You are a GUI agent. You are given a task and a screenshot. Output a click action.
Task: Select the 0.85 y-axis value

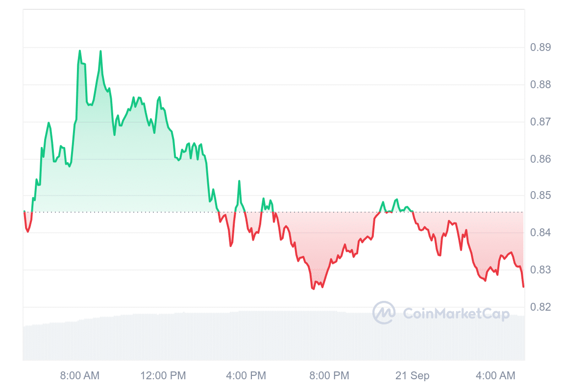coord(540,196)
